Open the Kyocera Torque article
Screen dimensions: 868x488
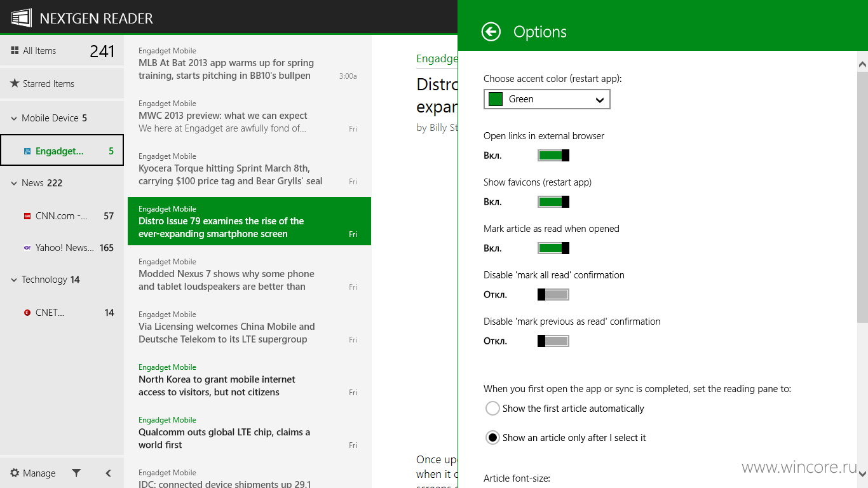[x=249, y=168]
